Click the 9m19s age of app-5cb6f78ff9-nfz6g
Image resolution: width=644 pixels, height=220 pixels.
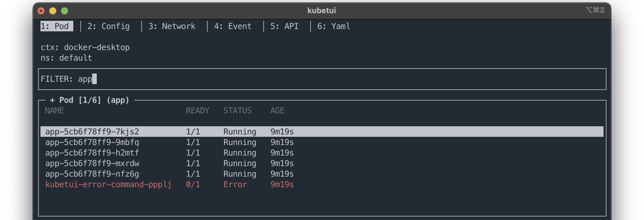282,174
